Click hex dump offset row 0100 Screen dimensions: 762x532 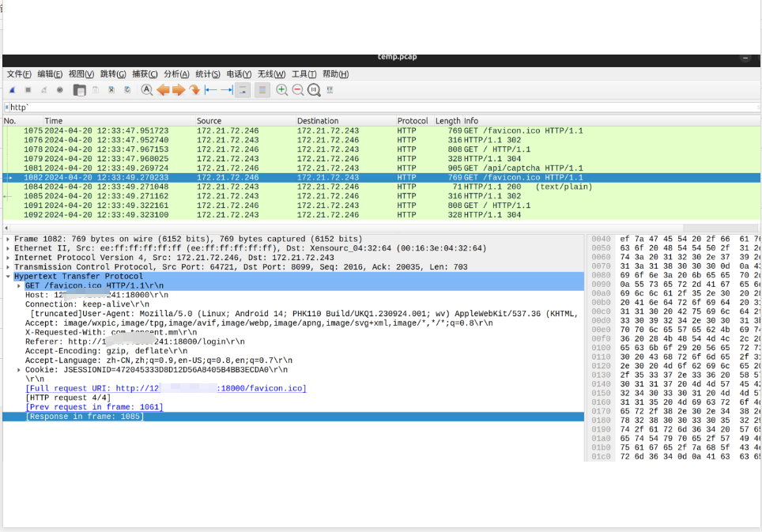pos(602,348)
